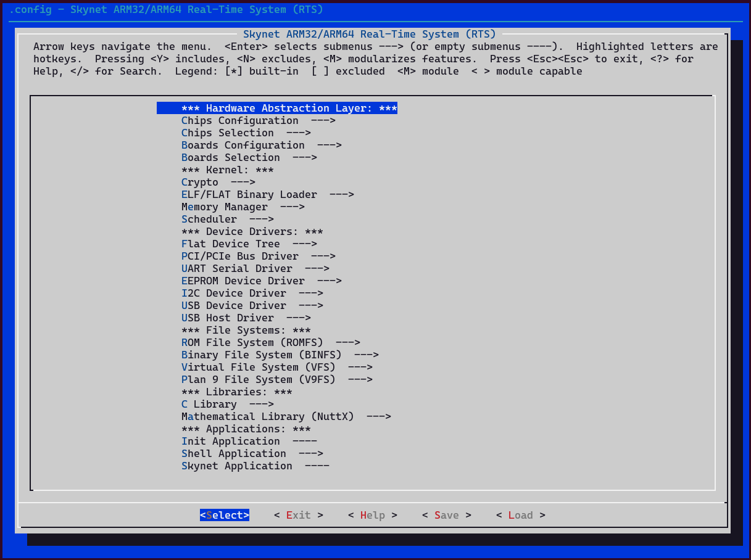Click the <Select> button
This screenshot has width=751, height=560.
(225, 515)
